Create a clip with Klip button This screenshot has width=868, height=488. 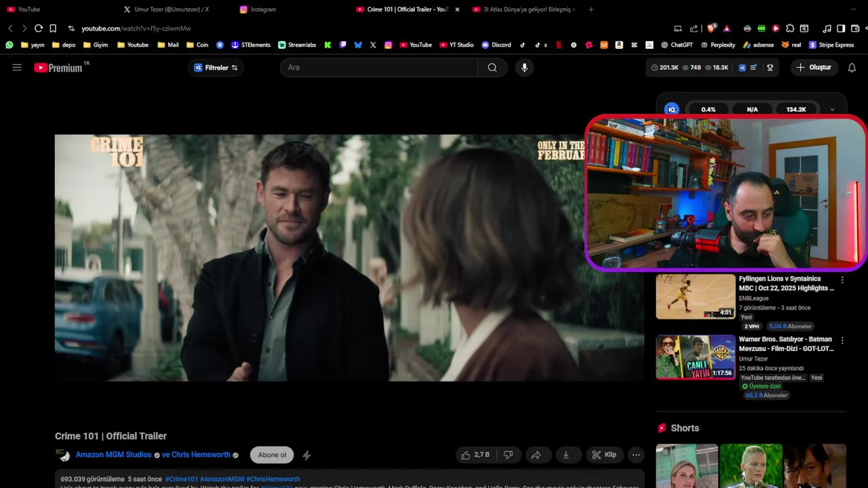click(x=604, y=455)
